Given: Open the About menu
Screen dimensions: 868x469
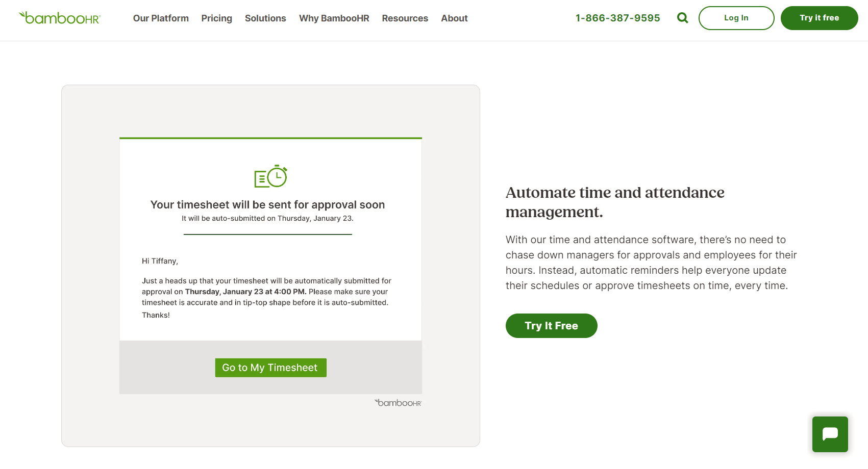Looking at the screenshot, I should coord(454,18).
